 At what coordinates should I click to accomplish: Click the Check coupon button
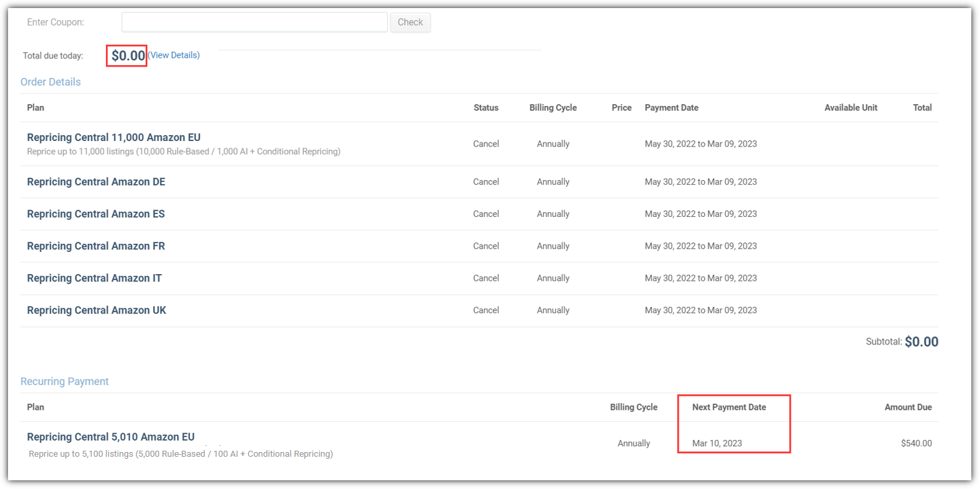click(410, 22)
